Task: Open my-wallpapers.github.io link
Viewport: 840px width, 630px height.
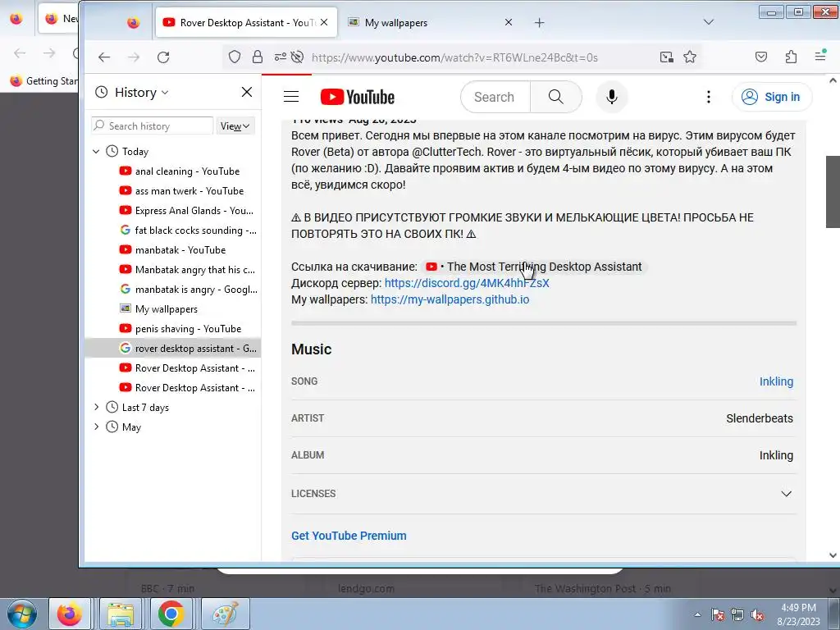Action: (x=450, y=299)
